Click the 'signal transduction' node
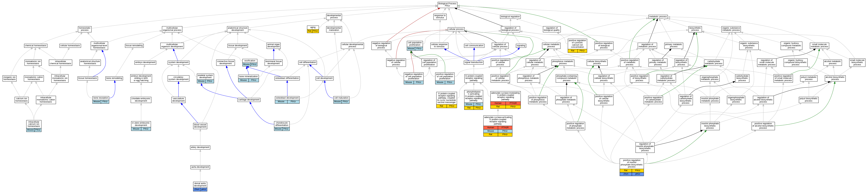Viewport: 868px width, 193px height. (x=474, y=62)
